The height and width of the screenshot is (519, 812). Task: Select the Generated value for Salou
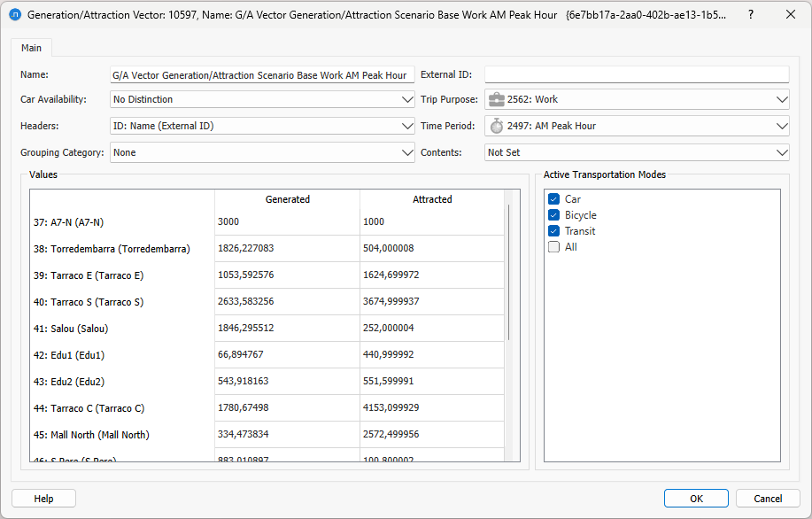click(x=286, y=329)
